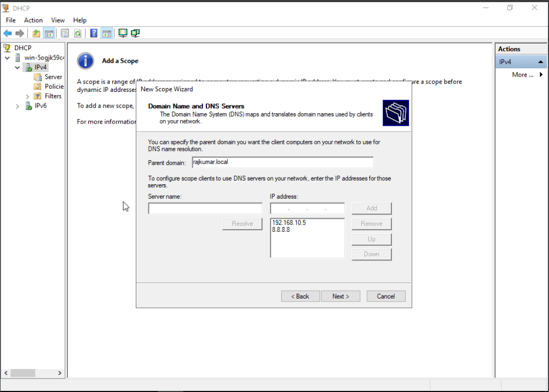Open the View menu
The height and width of the screenshot is (392, 549).
pos(58,20)
